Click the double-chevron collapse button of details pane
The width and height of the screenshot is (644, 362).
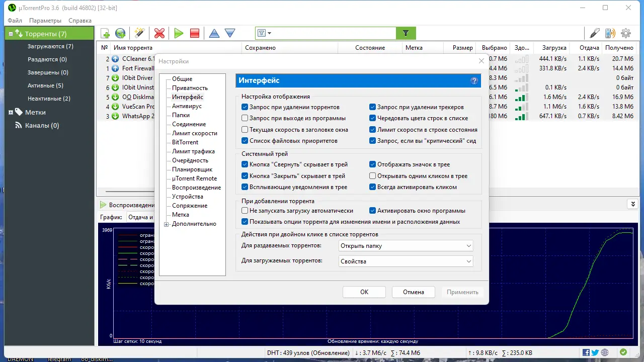coord(632,204)
